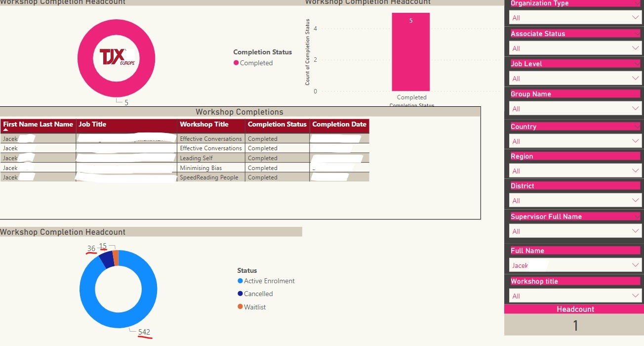Sort by First Name Last Name column header
The height and width of the screenshot is (346, 644).
38,125
